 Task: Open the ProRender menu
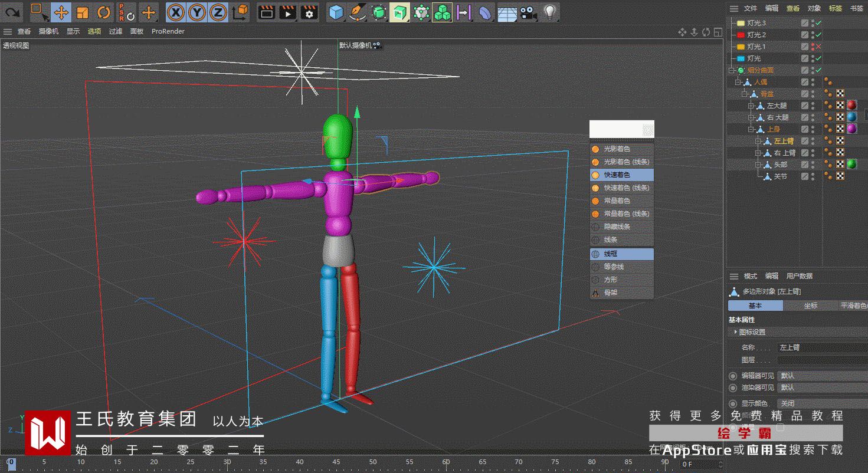[x=168, y=32]
